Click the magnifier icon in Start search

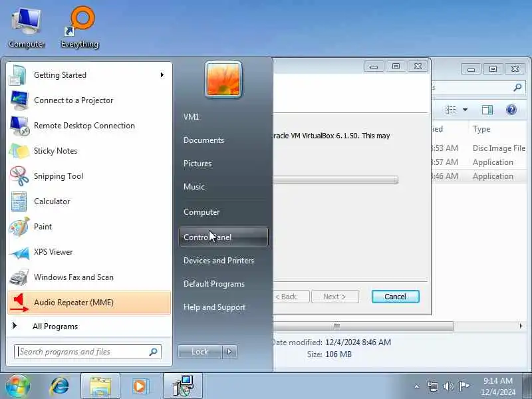154,352
